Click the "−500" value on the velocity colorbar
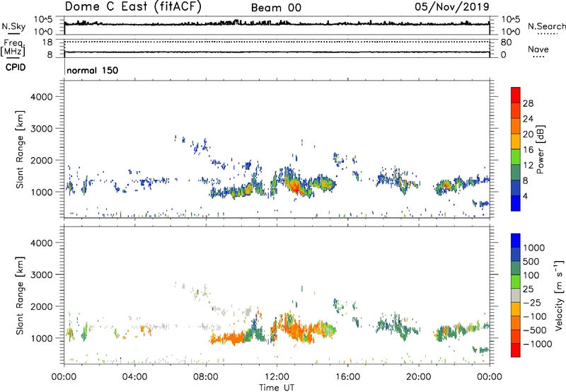Screen dimensions: 566x392 534,330
